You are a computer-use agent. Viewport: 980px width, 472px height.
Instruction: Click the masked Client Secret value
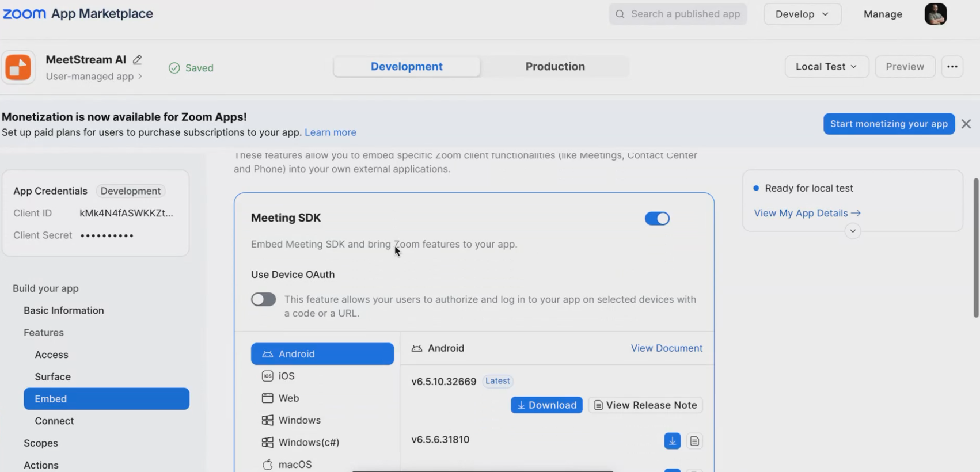107,235
